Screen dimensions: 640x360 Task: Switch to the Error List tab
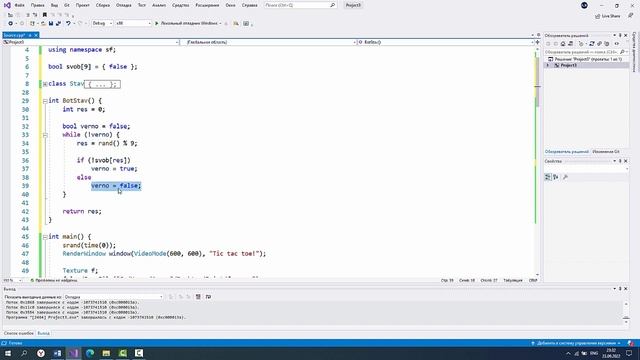(18, 333)
